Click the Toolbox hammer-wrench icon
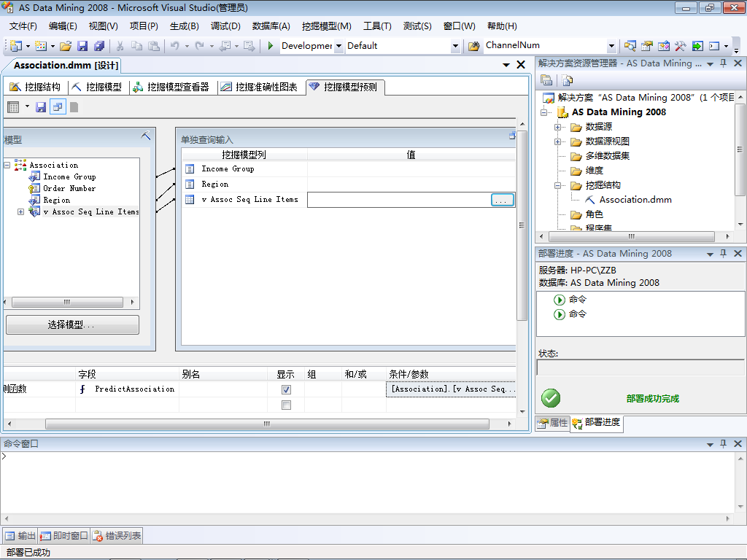This screenshot has height=560, width=747. pyautogui.click(x=681, y=46)
